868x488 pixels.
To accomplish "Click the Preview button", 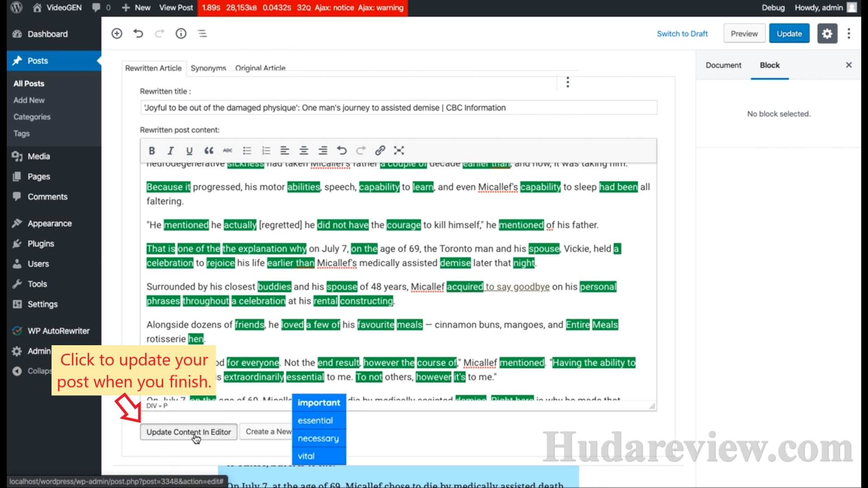I will pyautogui.click(x=744, y=33).
